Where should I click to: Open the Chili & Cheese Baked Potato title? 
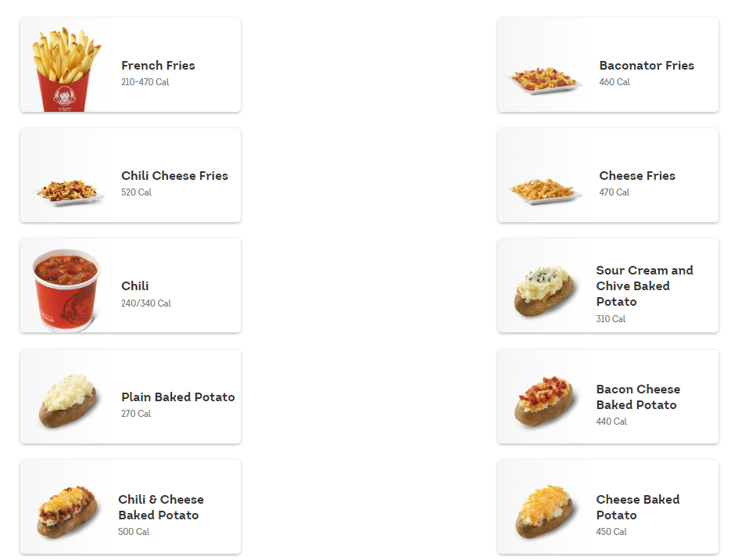tap(161, 507)
